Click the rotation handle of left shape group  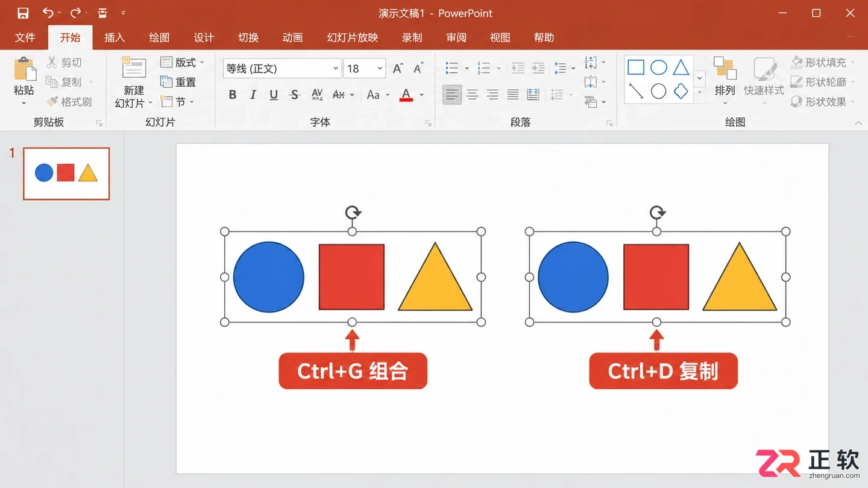tap(353, 212)
